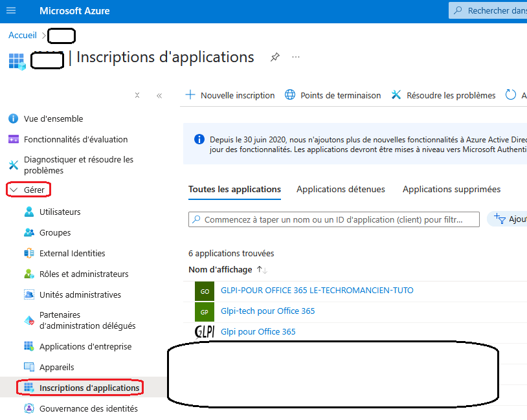The height and width of the screenshot is (420, 527).
Task: Click the Gouvernance des identités icon
Action: pos(29,408)
